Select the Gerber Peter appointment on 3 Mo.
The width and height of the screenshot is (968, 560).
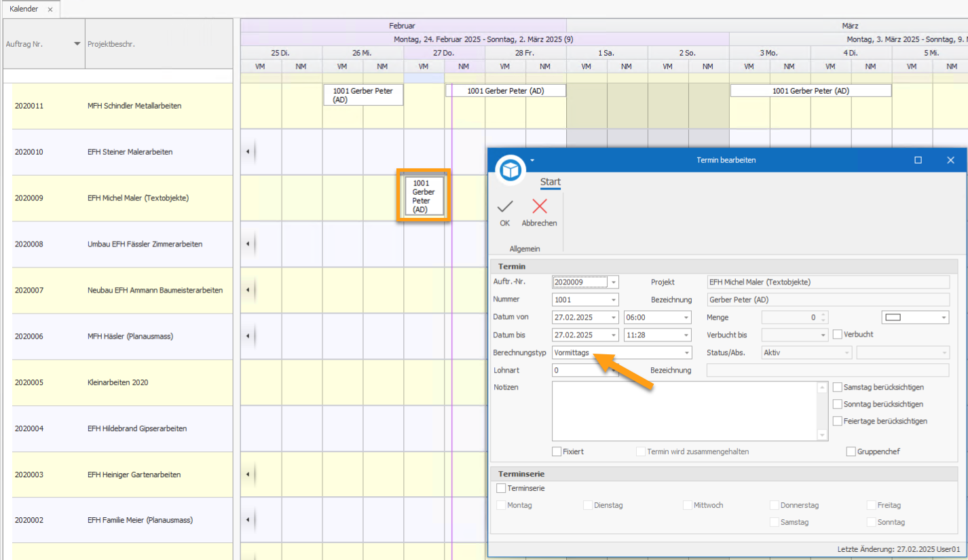coord(810,91)
